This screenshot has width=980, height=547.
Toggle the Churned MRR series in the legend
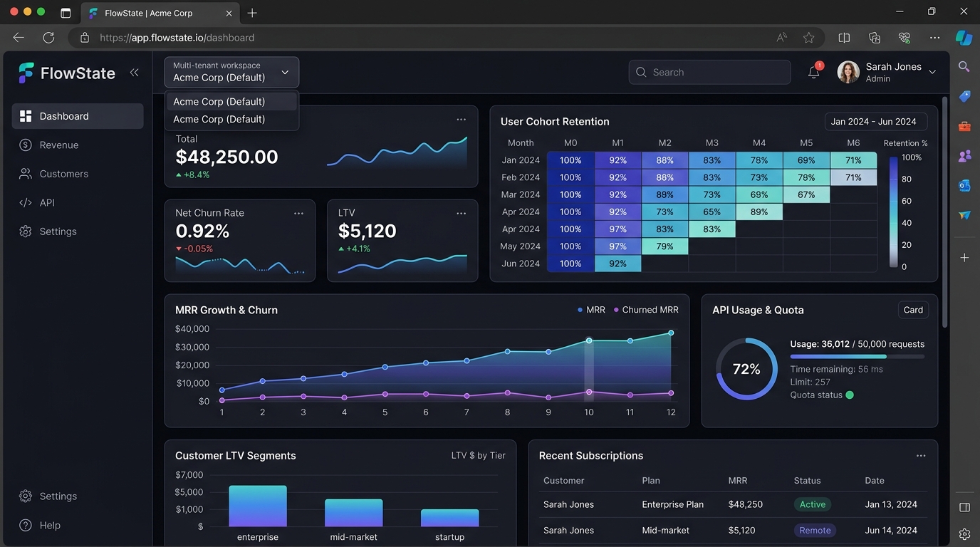pos(646,310)
